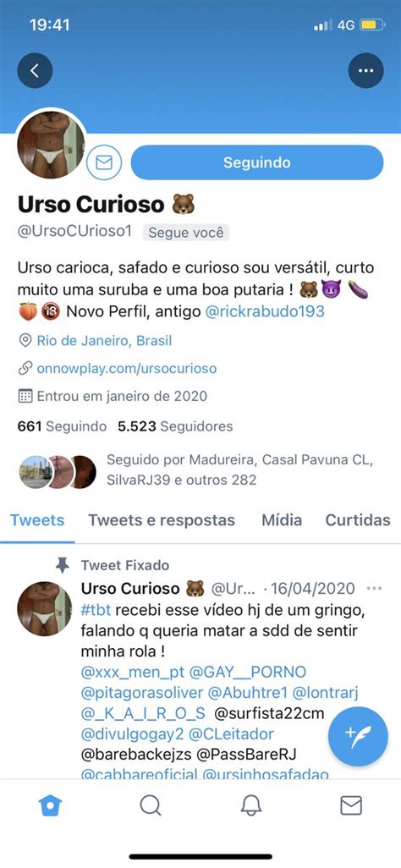Expand the pinned tweet options ellipsis
The height and width of the screenshot is (868, 401).
[x=375, y=588]
